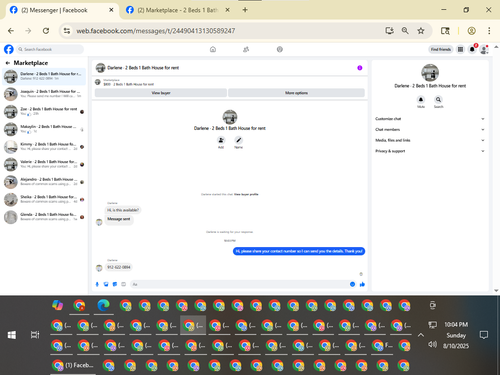Open the Windows notification center icon

pyautogui.click(x=484, y=335)
